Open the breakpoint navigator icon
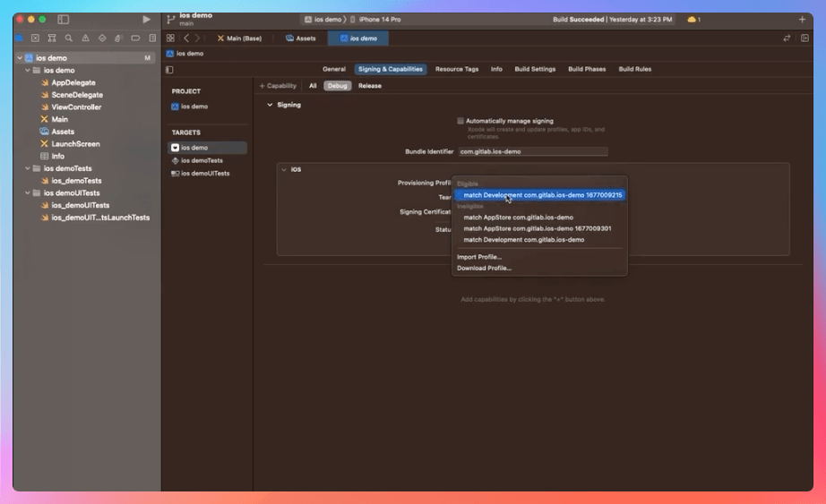 tap(135, 38)
